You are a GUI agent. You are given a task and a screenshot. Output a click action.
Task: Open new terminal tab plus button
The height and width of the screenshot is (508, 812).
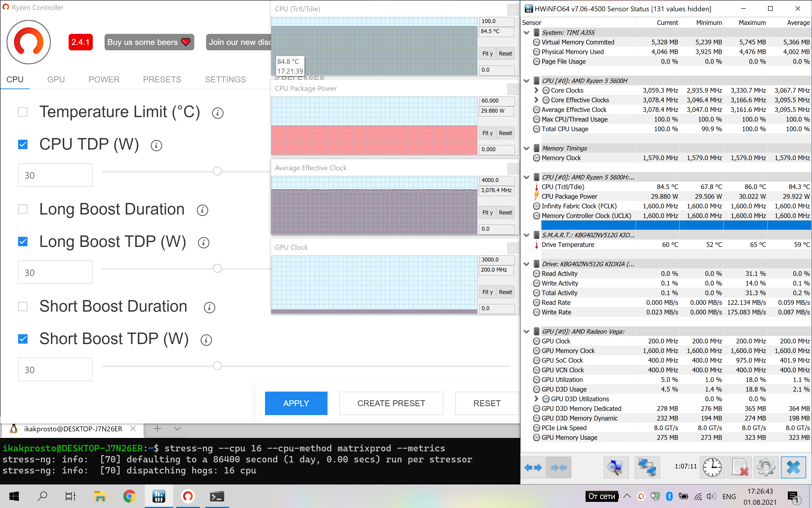pos(157,429)
